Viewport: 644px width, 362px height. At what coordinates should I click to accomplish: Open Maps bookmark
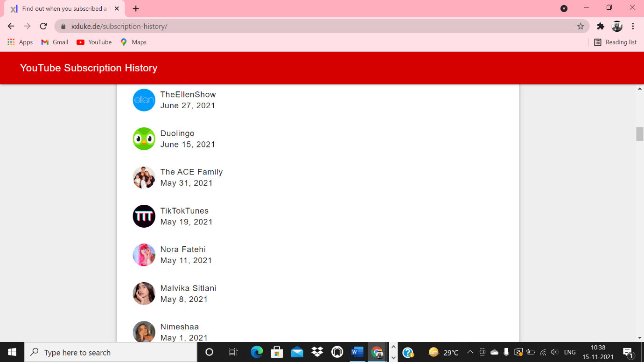point(133,42)
